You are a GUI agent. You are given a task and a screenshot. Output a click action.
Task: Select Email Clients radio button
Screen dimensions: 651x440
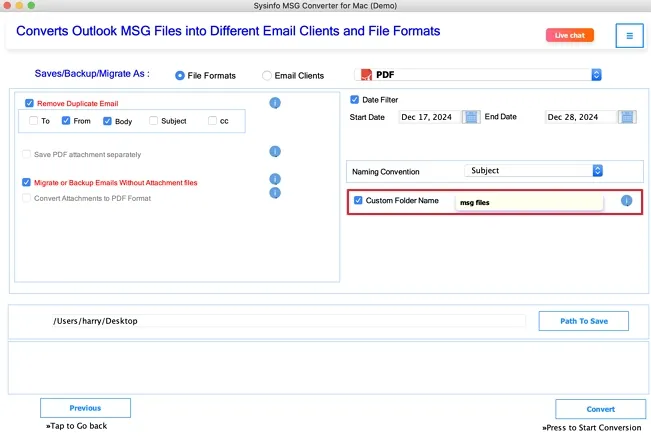(267, 76)
